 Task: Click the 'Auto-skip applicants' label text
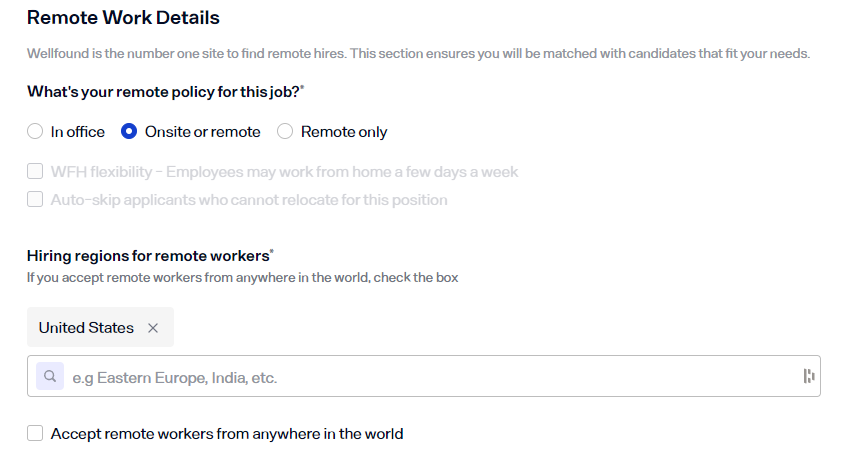[249, 200]
